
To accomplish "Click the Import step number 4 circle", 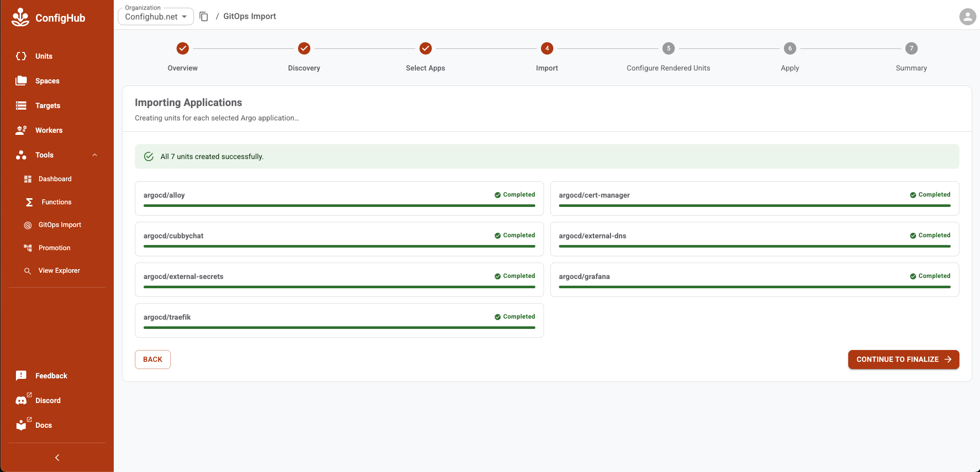I will pos(547,48).
